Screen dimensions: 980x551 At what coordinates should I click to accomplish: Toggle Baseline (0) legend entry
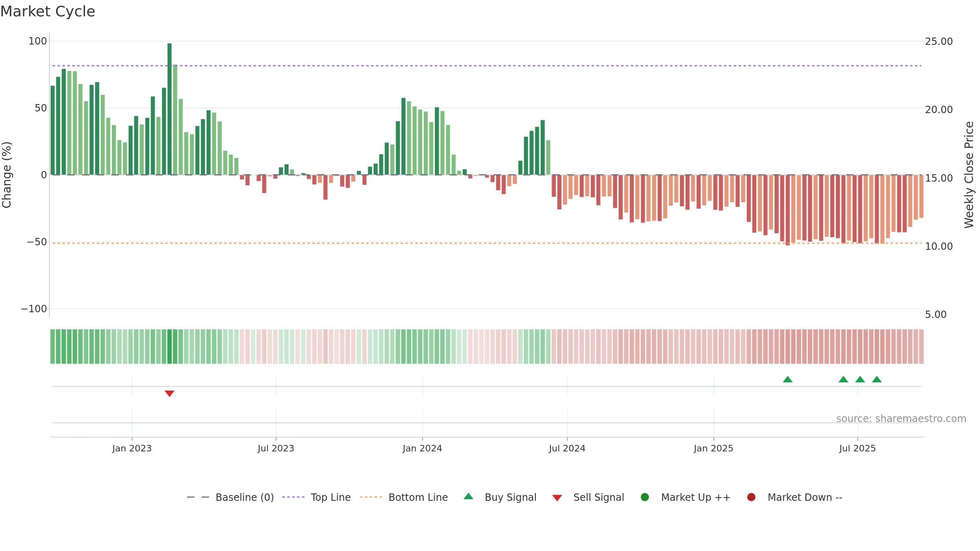tap(230, 497)
